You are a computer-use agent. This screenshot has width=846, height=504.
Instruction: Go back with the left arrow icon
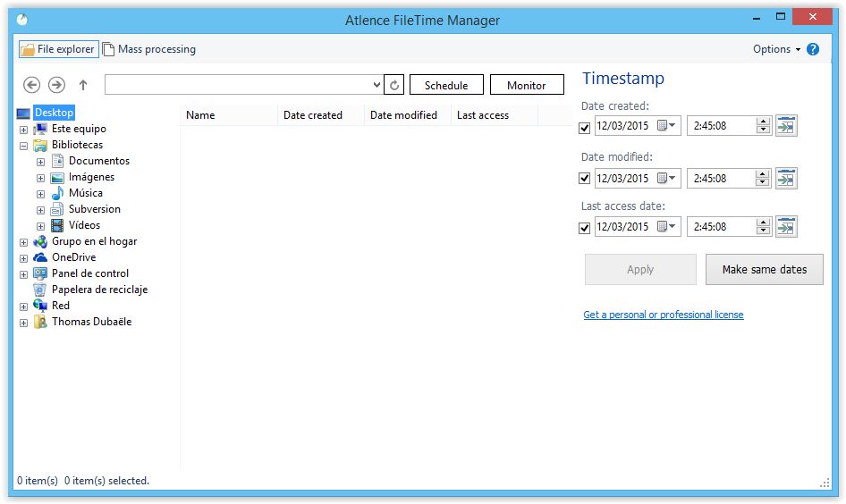click(x=32, y=85)
